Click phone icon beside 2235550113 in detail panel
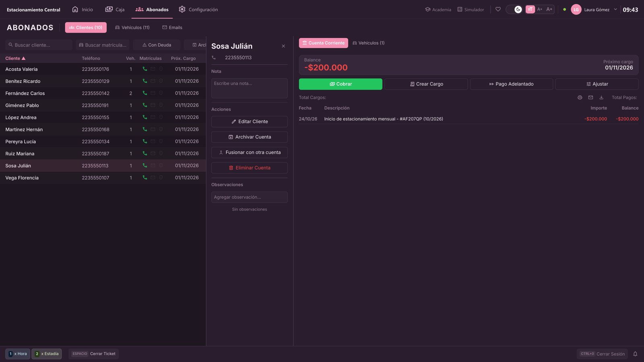Image resolution: width=644 pixels, height=362 pixels. [x=214, y=58]
